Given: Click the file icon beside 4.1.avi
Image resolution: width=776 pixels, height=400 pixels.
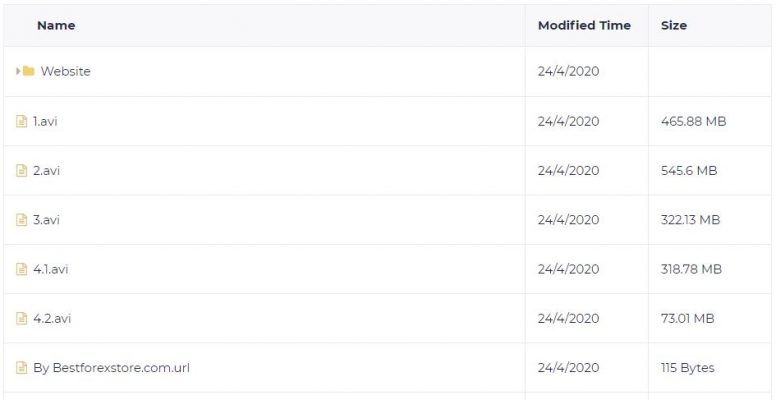Looking at the screenshot, I should coord(21,269).
